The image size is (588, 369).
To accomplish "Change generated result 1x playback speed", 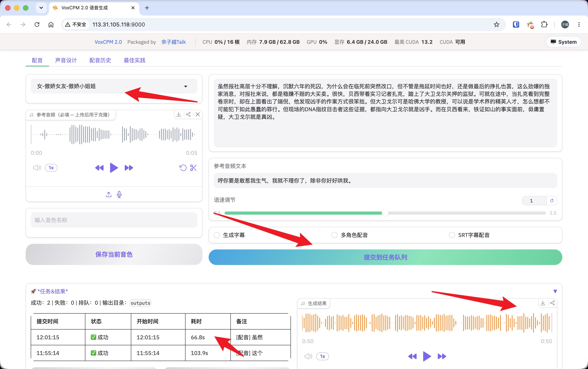I will click(x=322, y=356).
